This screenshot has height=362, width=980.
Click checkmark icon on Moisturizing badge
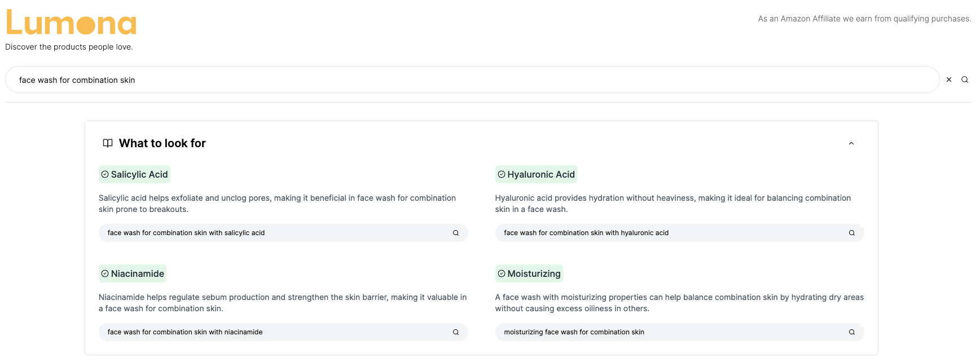[x=502, y=273]
